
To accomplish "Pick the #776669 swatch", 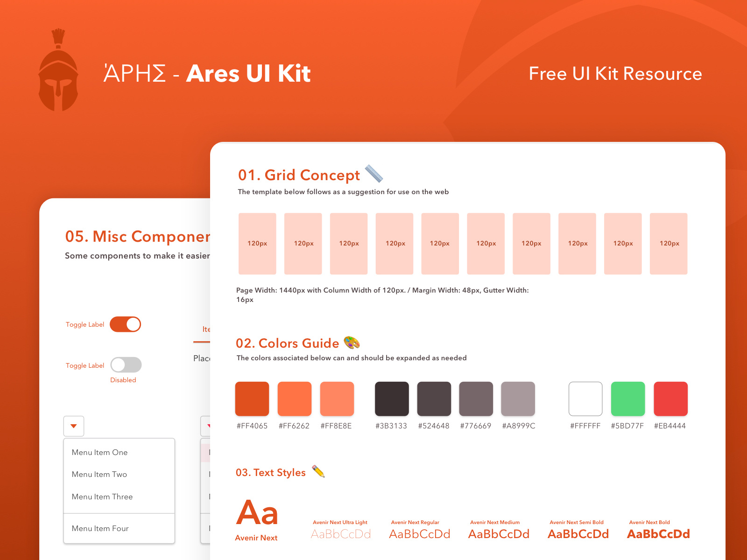I will pyautogui.click(x=476, y=399).
